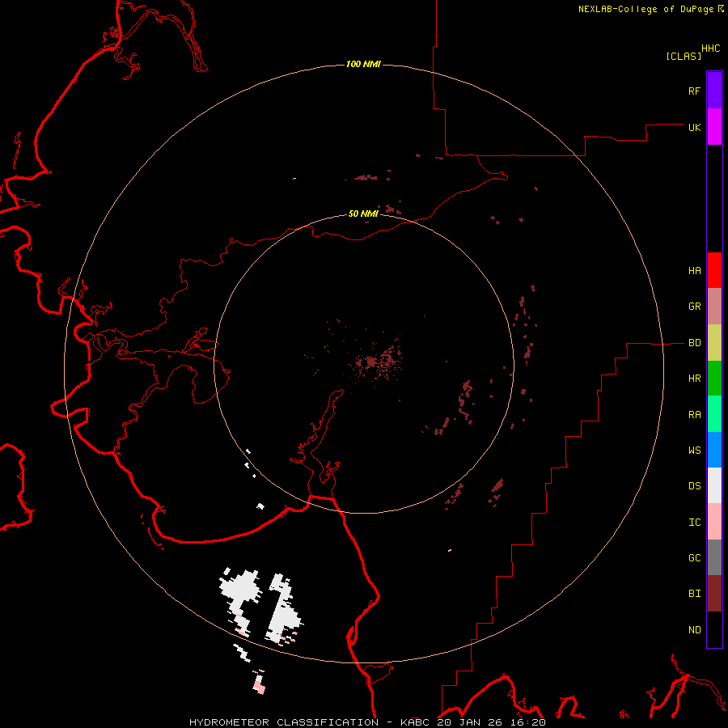Pick the HR green legend swatch
Screen dimensions: 728x728
point(714,379)
